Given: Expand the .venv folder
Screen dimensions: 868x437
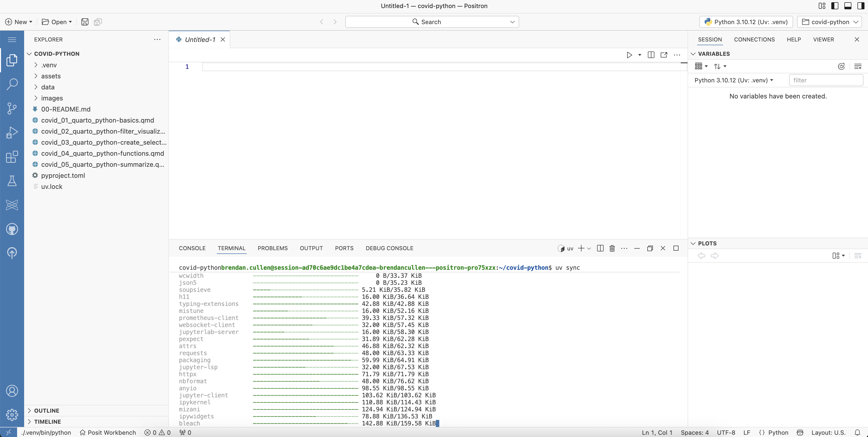Looking at the screenshot, I should coord(49,65).
